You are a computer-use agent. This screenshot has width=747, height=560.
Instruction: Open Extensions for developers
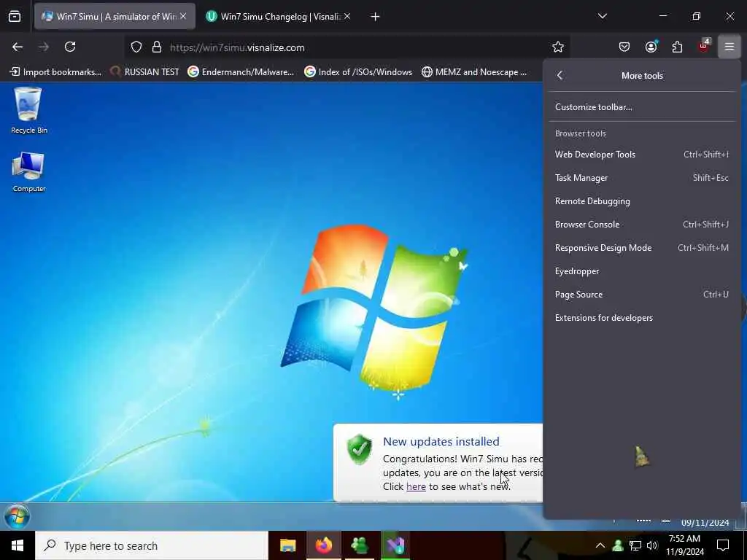[642, 318]
